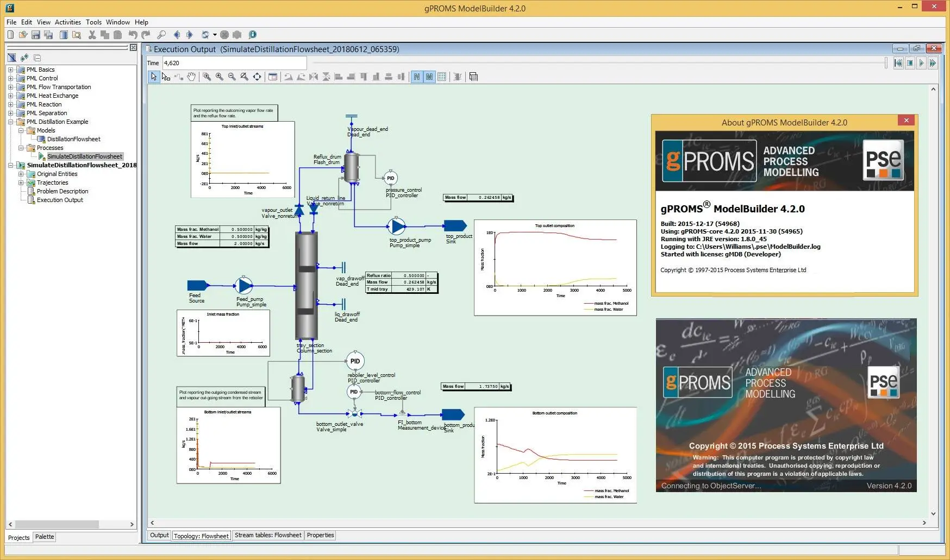Viewport: 950px width, 560px height.
Task: Click the zoom in magnifier icon
Action: point(219,77)
